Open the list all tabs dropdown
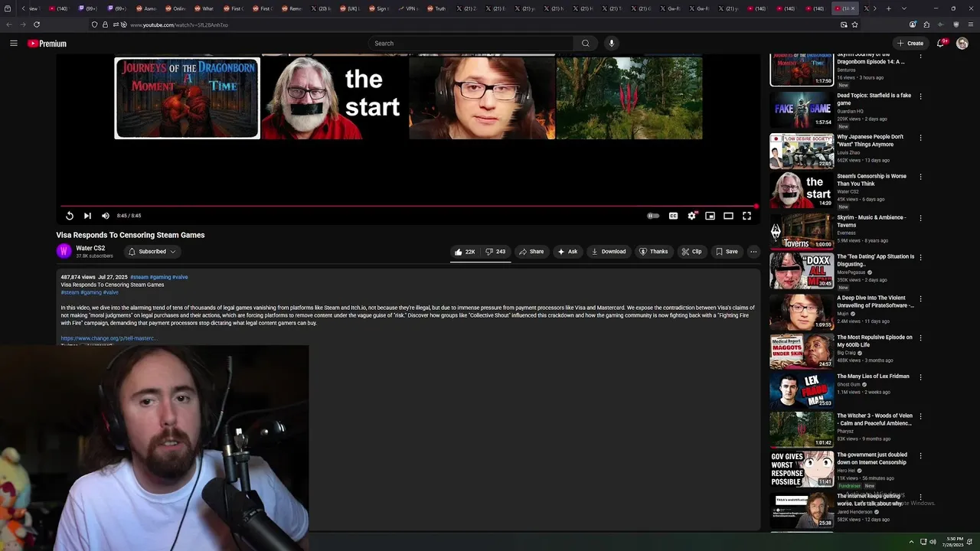 coord(903,8)
